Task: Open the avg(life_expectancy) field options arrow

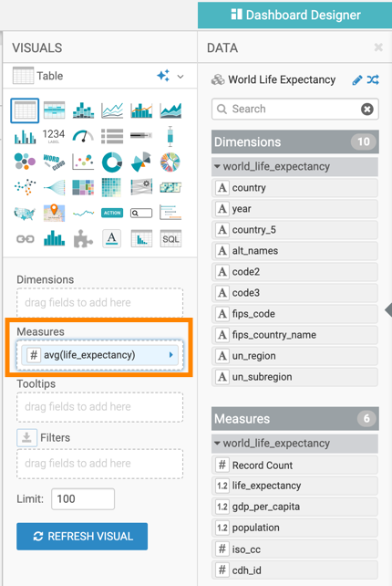Action: (x=171, y=355)
